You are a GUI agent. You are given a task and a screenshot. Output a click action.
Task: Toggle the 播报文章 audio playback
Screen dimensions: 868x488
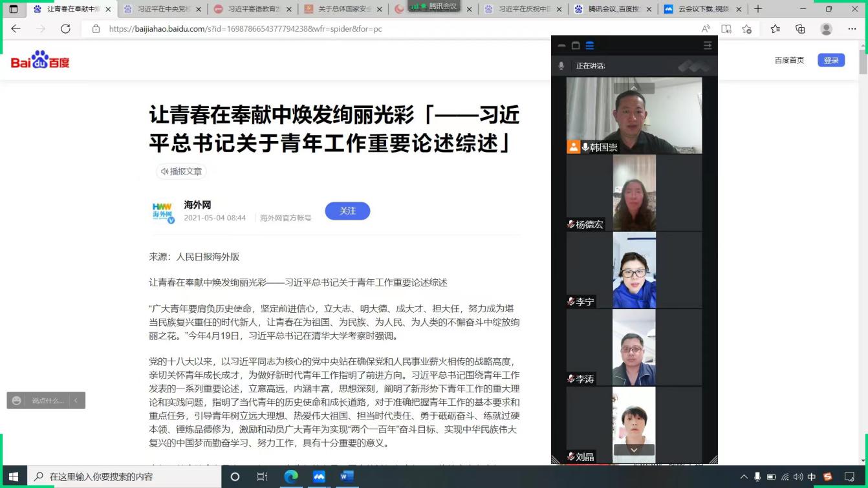click(182, 171)
